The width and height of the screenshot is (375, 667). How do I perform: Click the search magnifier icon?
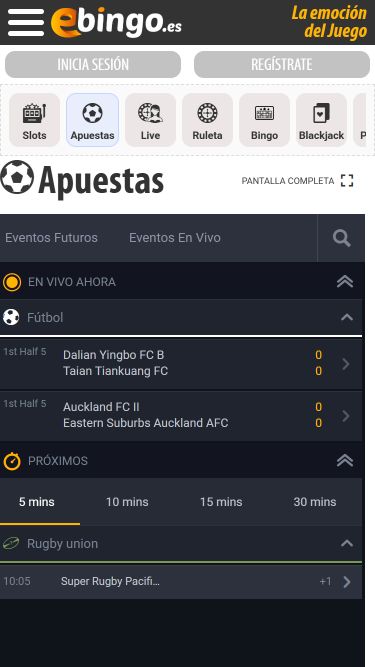(x=341, y=238)
